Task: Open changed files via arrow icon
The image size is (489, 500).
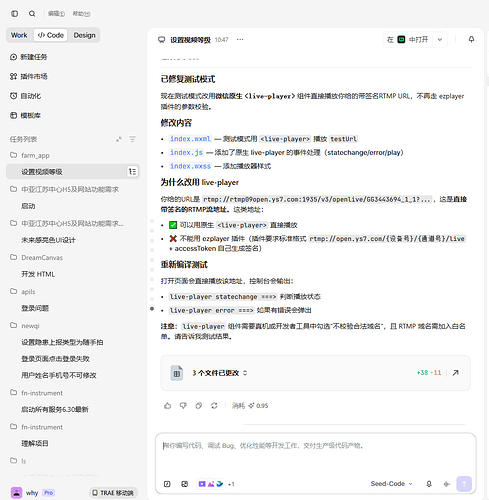Action: (455, 373)
